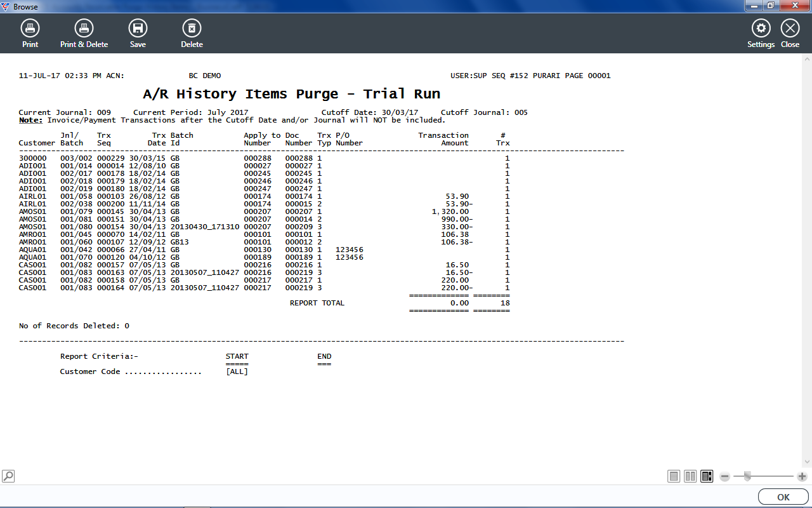This screenshot has width=812, height=508.
Task: Click the OK button
Action: tap(783, 497)
